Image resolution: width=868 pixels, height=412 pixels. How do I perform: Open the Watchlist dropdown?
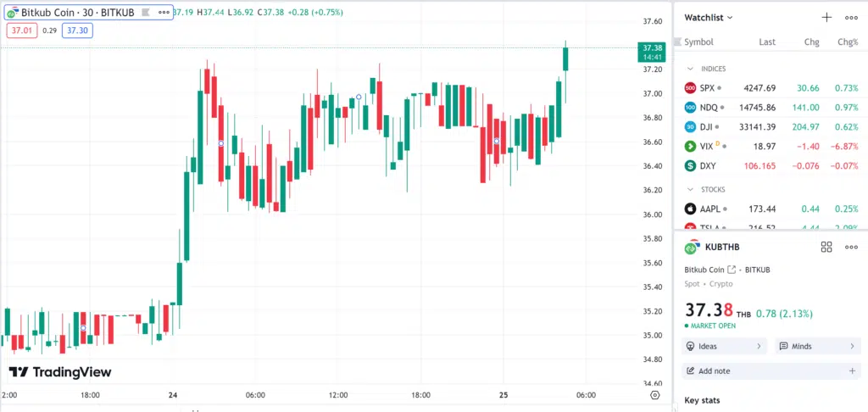click(x=709, y=17)
